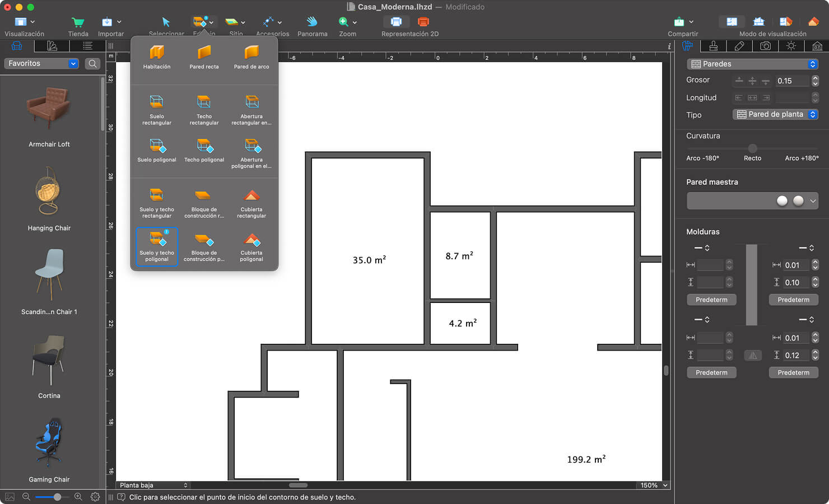Open the Tienda store
The height and width of the screenshot is (504, 829).
tap(78, 26)
